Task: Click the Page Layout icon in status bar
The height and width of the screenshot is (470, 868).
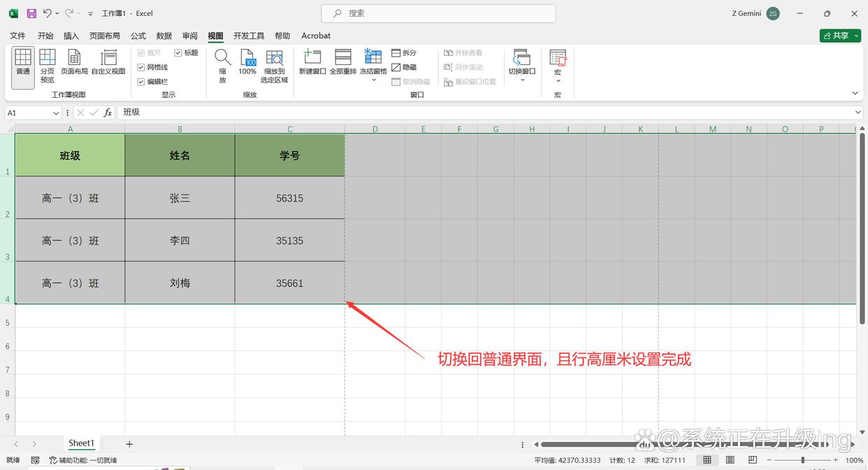Action: (731, 460)
